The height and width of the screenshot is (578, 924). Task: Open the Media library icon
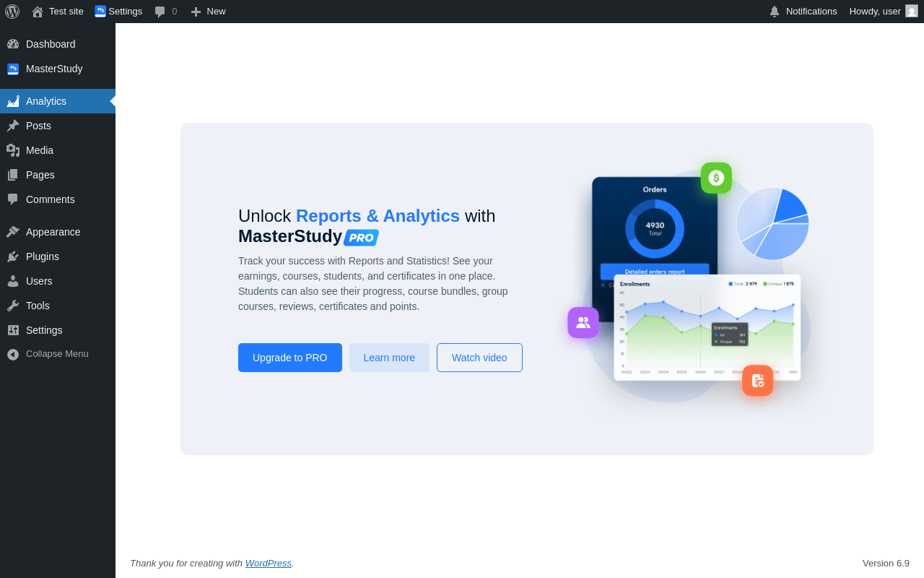13,150
